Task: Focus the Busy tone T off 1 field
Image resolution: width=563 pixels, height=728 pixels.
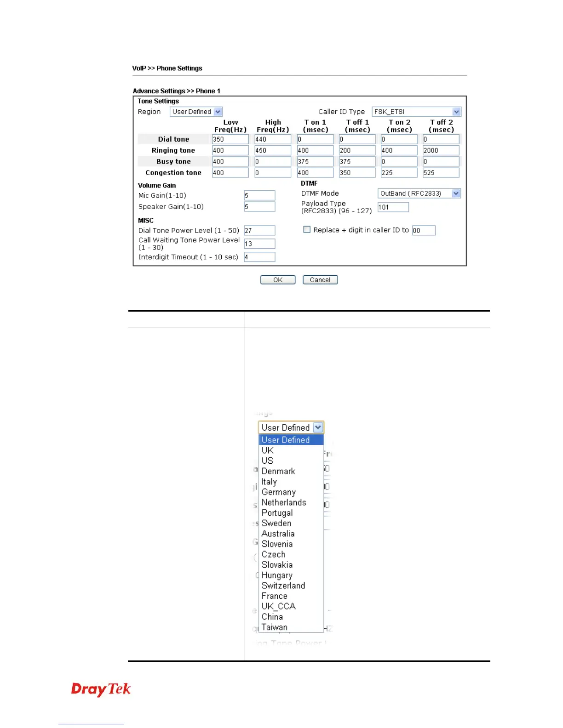Action: 357,161
